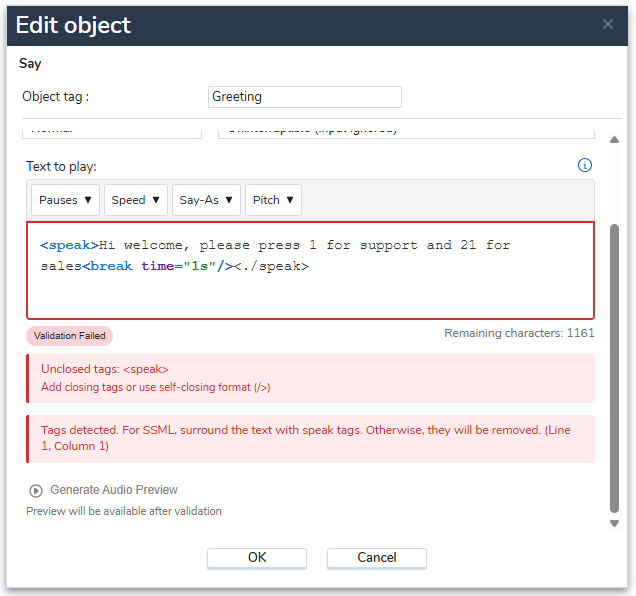Screen dimensions: 636x596
Task: Click the info icon beside Text to play
Action: click(585, 166)
